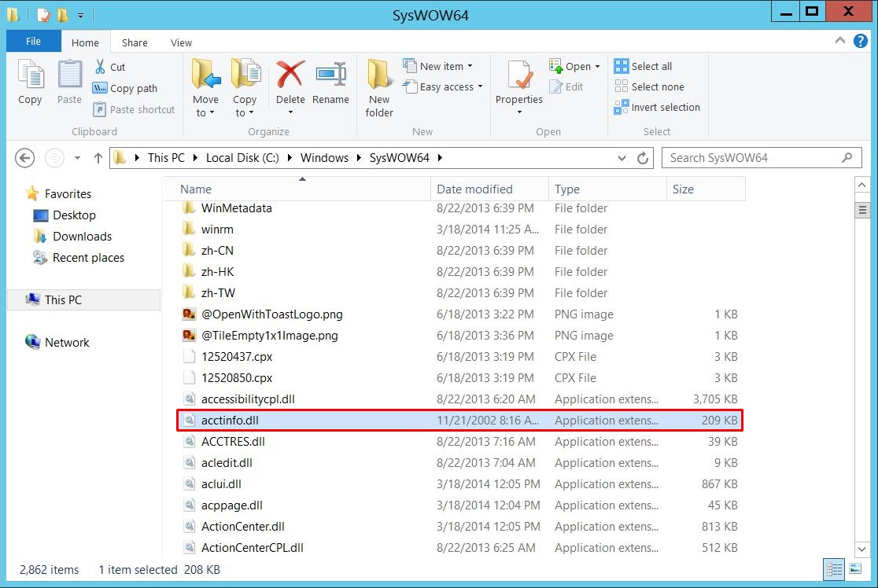The width and height of the screenshot is (878, 588).
Task: Create a New folder from ribbon
Action: tap(379, 88)
